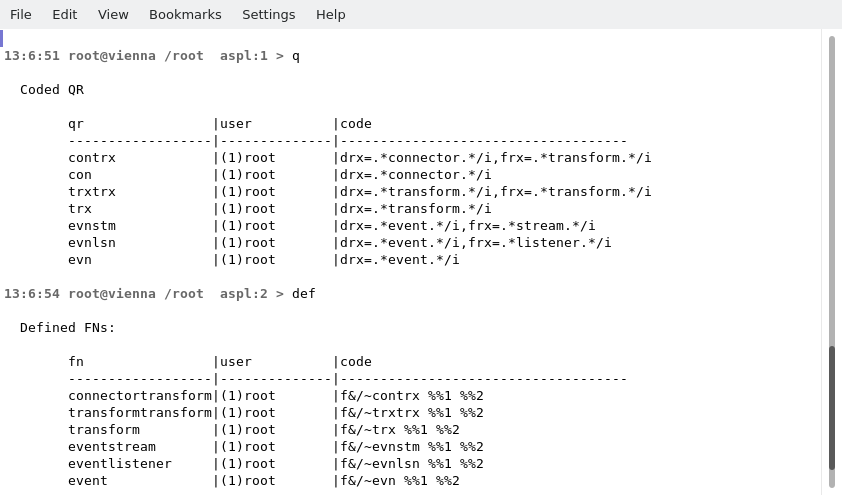Open the Bookmarks menu
The width and height of the screenshot is (842, 495).
click(x=185, y=14)
